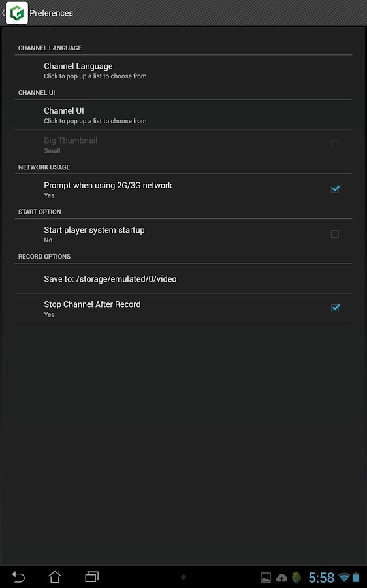Tap the Android back navigation icon
The height and width of the screenshot is (588, 367).
pos(18,577)
